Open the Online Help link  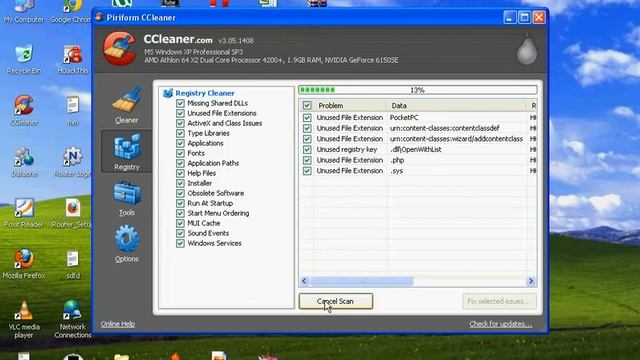(x=118, y=324)
